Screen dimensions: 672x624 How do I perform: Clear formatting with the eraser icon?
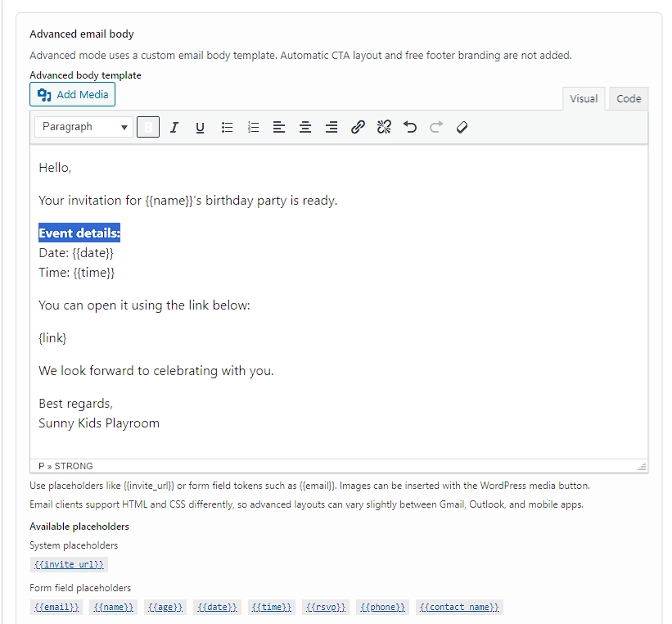[x=462, y=127]
